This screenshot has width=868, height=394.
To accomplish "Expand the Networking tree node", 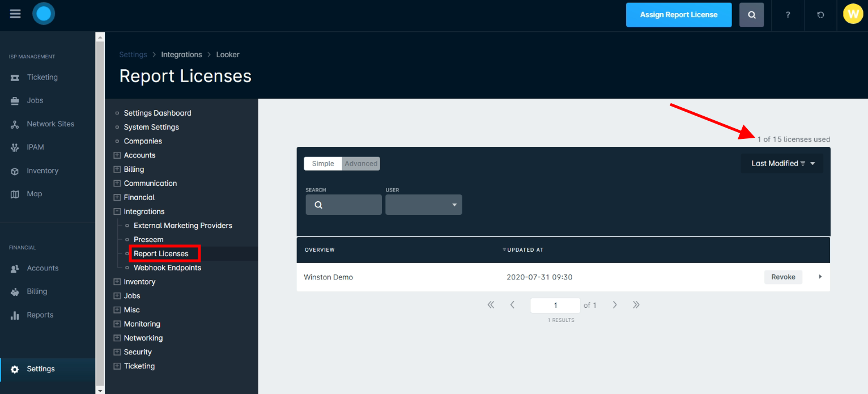I will pos(117,338).
